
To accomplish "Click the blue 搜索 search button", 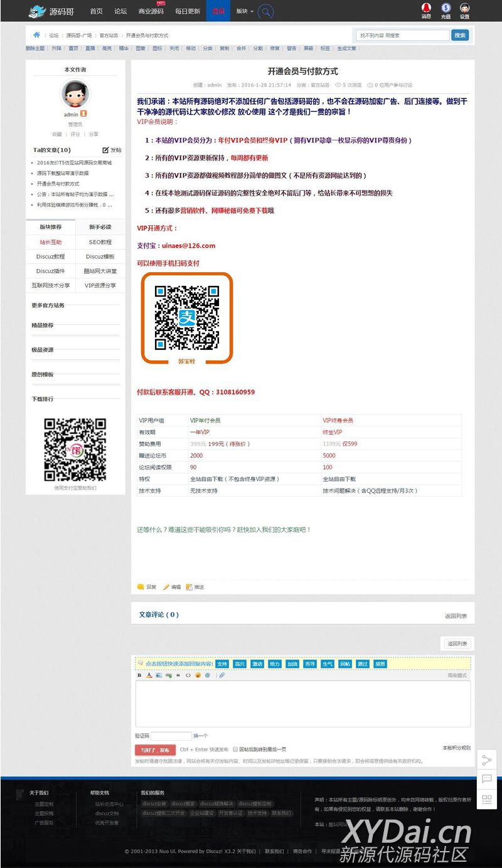I will (x=460, y=35).
